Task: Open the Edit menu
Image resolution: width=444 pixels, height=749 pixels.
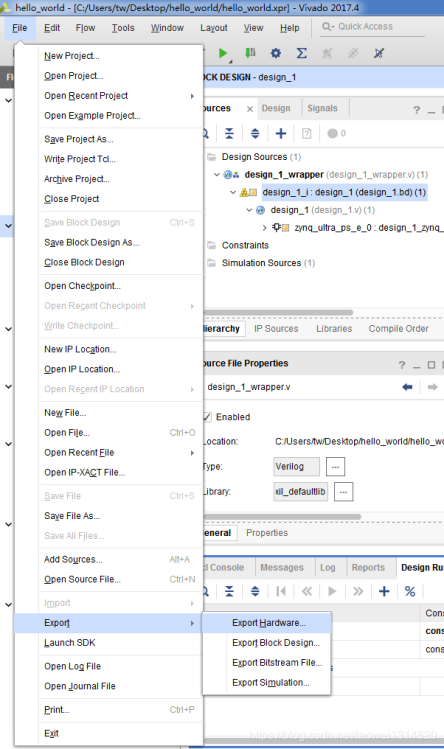Action: (x=52, y=28)
